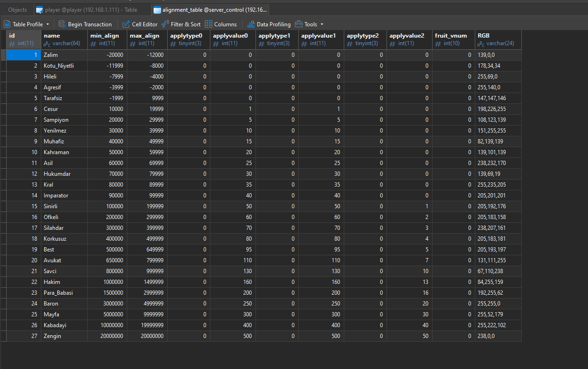Screen dimensions: 588x369
Task: Click the applyvalue2 column header
Action: [x=410, y=39]
